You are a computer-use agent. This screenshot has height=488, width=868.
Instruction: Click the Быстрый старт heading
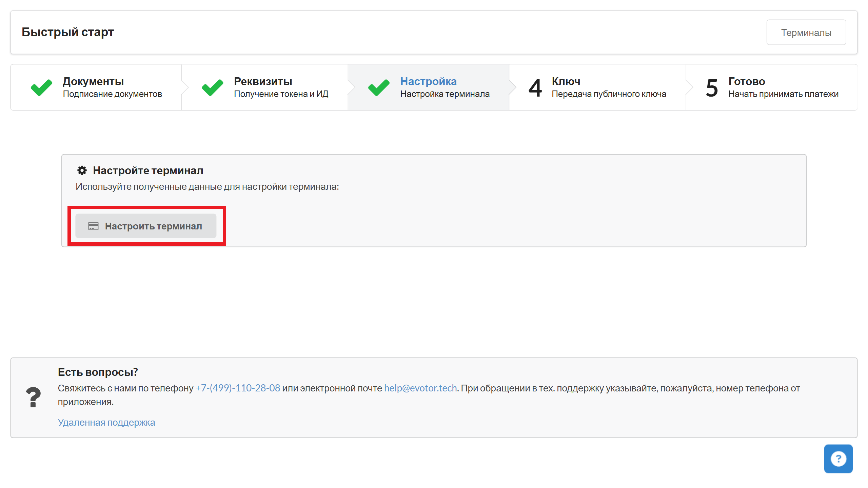coord(68,32)
